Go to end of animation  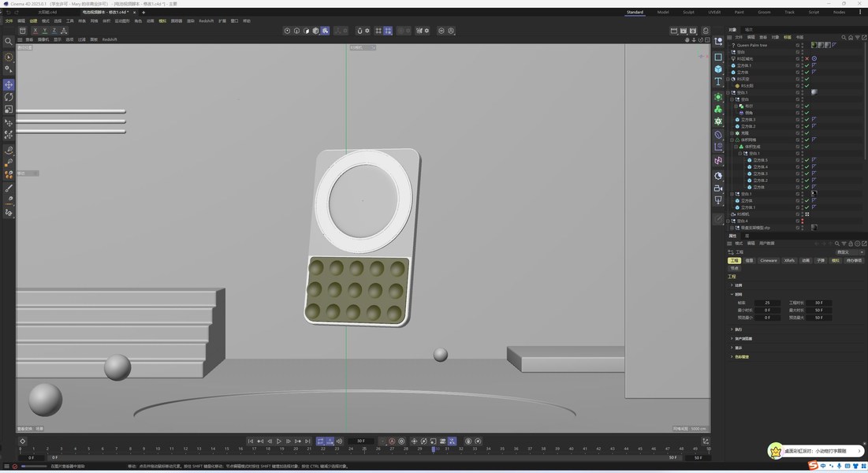[x=307, y=441]
